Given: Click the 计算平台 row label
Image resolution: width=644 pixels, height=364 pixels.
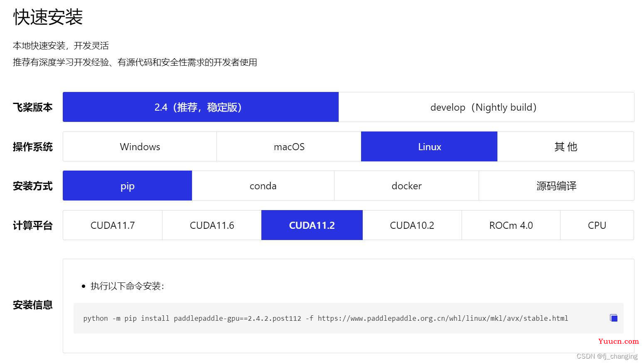Looking at the screenshot, I should point(33,225).
